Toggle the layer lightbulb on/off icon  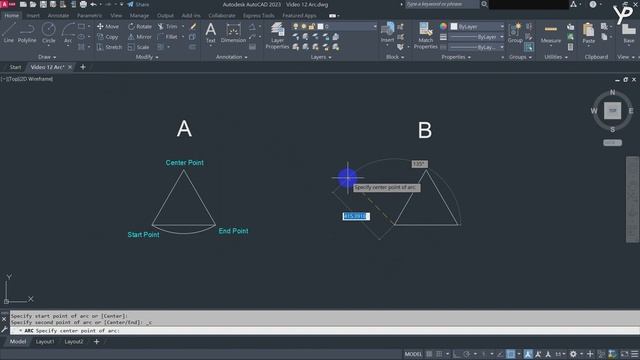[x=296, y=27]
